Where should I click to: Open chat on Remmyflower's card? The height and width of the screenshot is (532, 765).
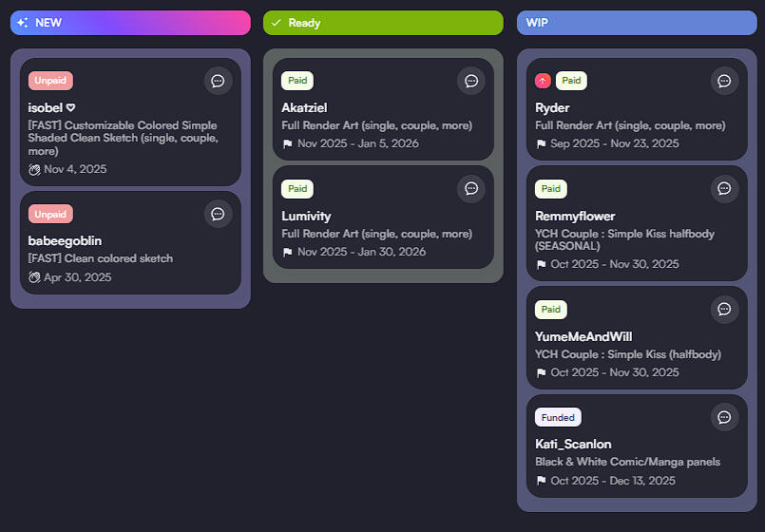pyautogui.click(x=724, y=188)
